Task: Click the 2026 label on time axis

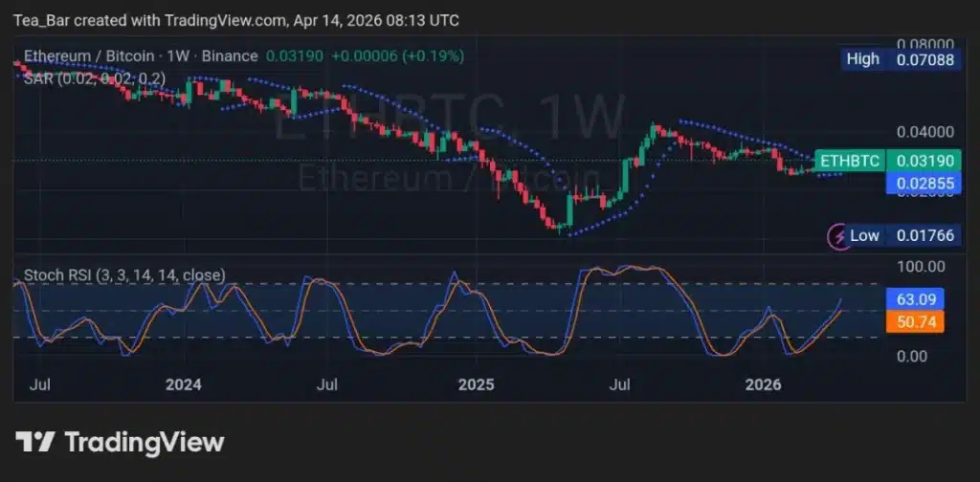Action: pos(763,384)
